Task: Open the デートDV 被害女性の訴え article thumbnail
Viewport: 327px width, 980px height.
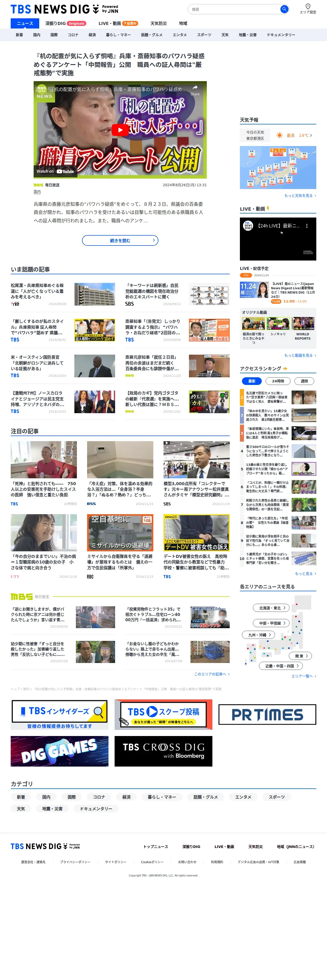Action: tap(196, 532)
